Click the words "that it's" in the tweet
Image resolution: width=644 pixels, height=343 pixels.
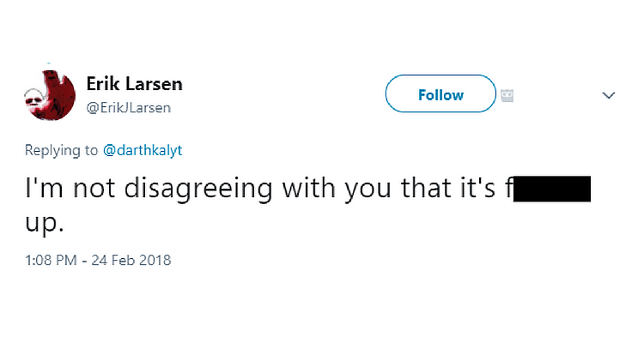[448, 188]
